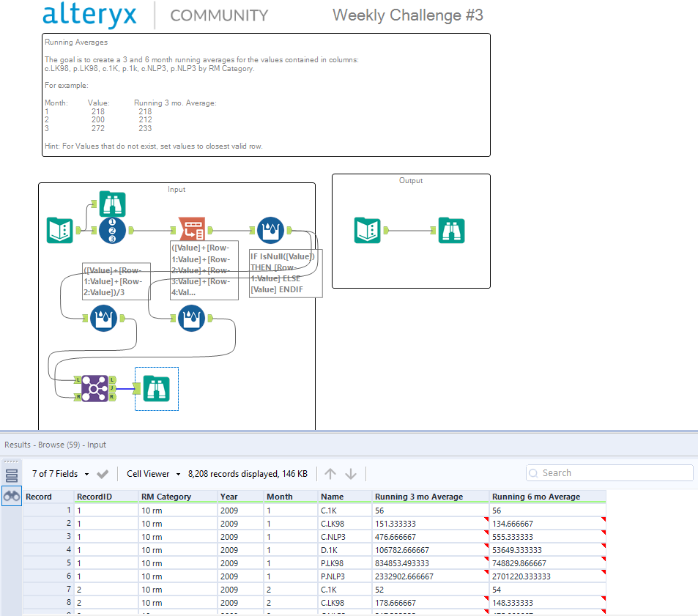This screenshot has width=698, height=616.
Task: Select the P.LK98 name cell
Action: pyautogui.click(x=345, y=563)
